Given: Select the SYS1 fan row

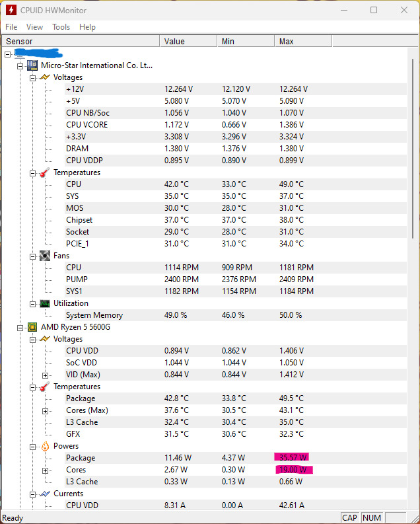Looking at the screenshot, I should [236, 291].
